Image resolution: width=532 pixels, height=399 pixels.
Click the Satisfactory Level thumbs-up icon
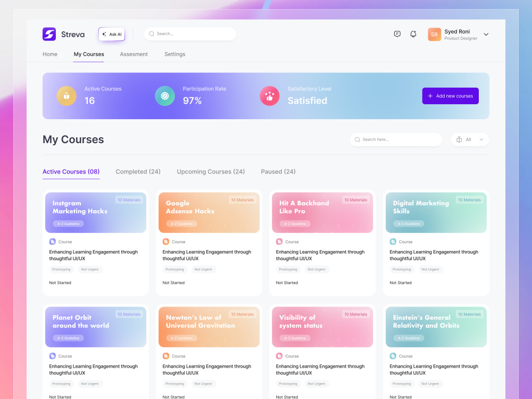coord(270,96)
